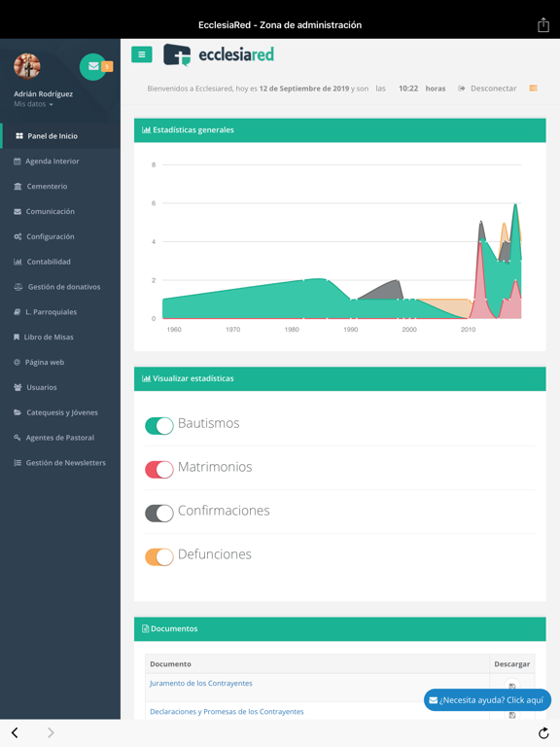Click the Documentos panel header
This screenshot has height=747, width=560.
340,629
